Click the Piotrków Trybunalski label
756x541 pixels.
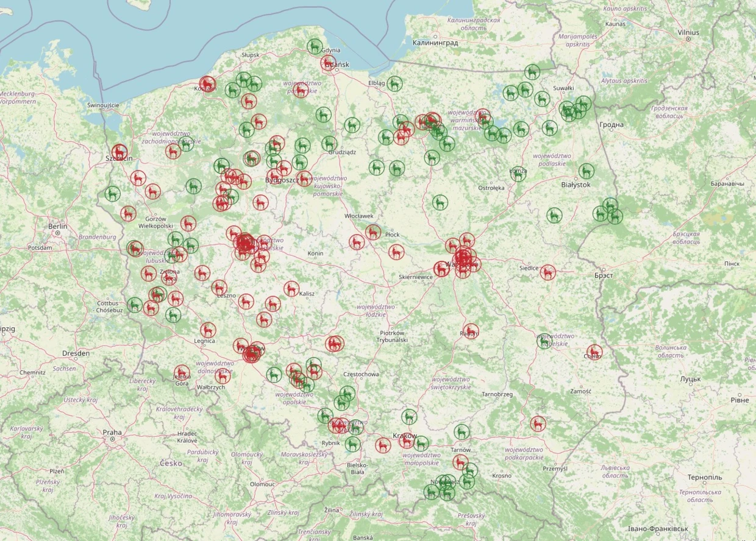393,336
